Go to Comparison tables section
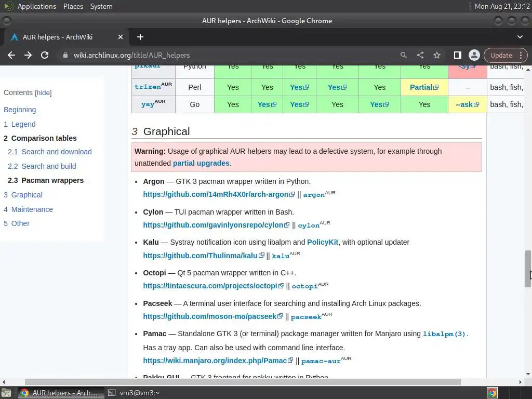 tap(40, 138)
